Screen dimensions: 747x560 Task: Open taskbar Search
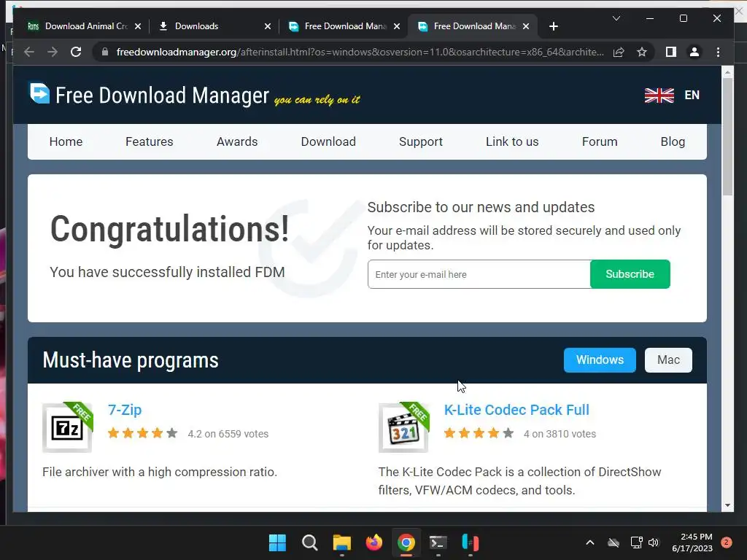[x=309, y=542]
